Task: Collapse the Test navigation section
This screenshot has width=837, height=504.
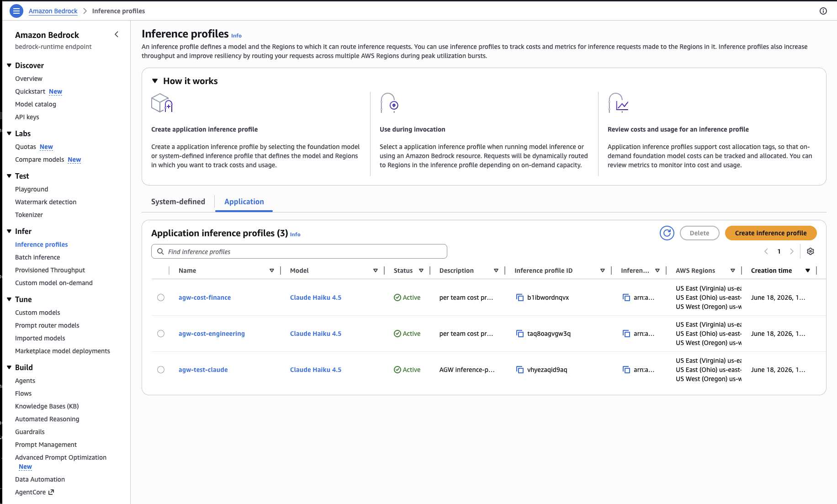Action: point(9,176)
